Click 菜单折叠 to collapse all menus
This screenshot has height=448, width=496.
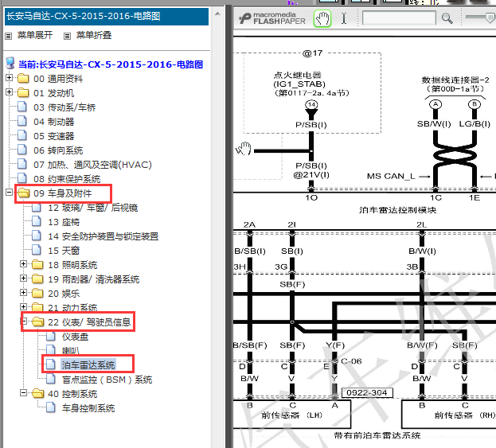coord(94,35)
